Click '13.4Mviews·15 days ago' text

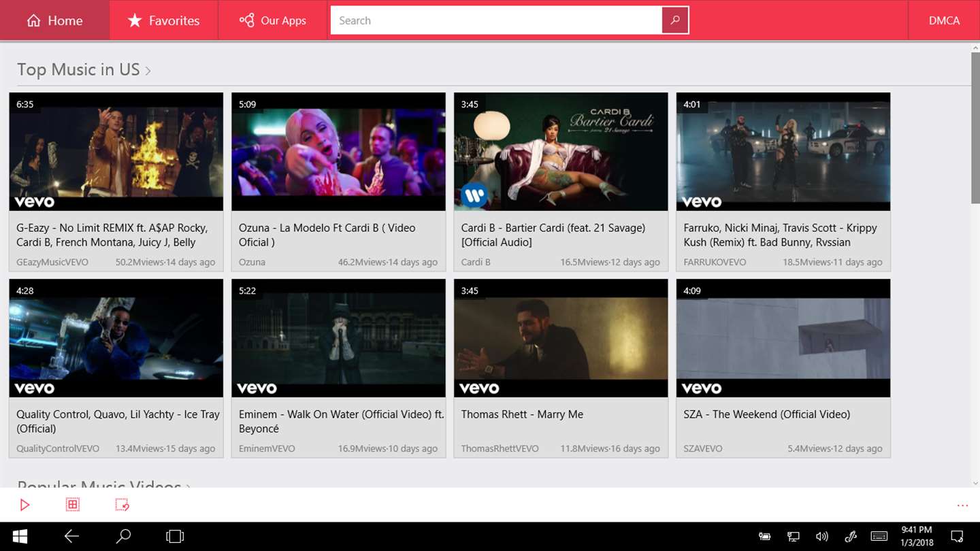tap(165, 448)
